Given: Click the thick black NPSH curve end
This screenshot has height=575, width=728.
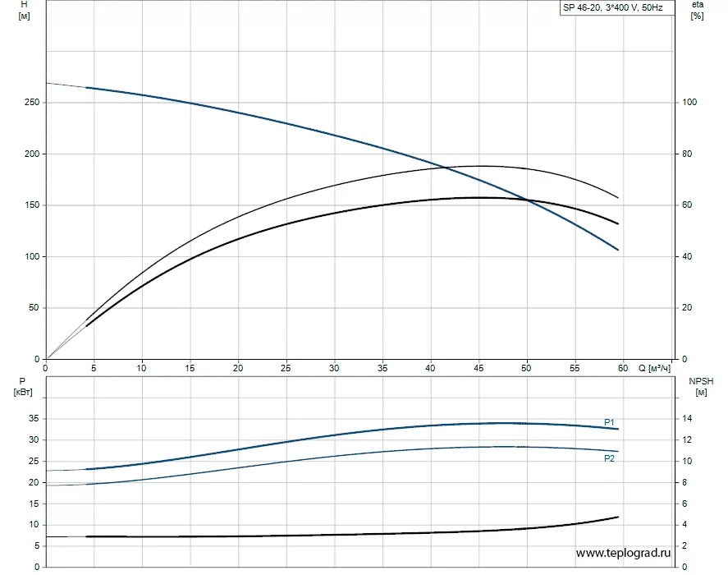Looking at the screenshot, I should (x=617, y=517).
